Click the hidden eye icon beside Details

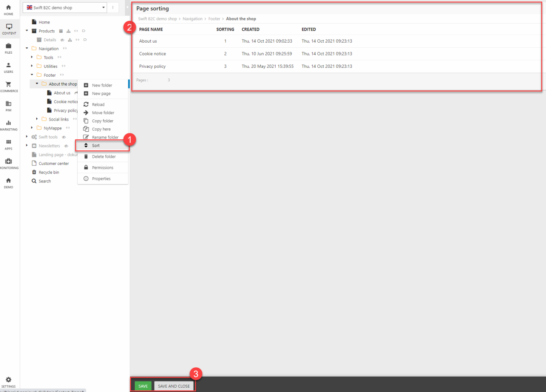[62, 40]
